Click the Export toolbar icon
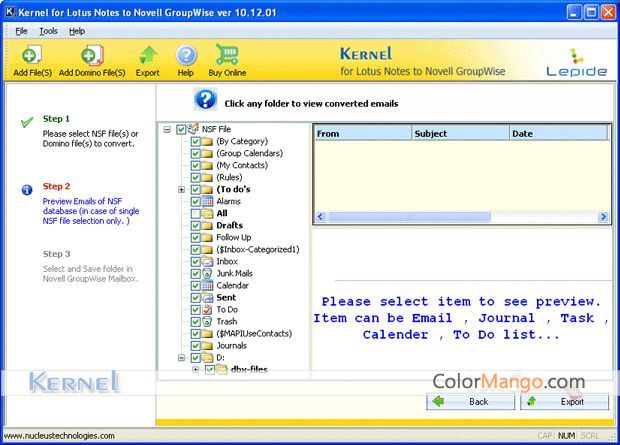The image size is (620, 445). pos(147,56)
